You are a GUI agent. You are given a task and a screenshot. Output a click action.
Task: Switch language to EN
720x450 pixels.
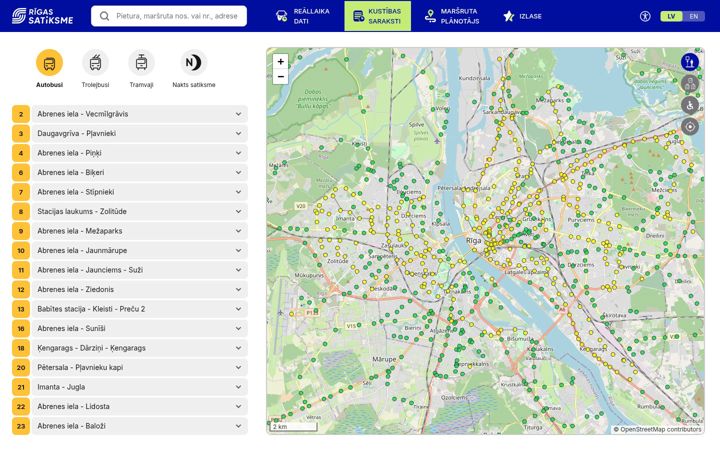coord(694,17)
